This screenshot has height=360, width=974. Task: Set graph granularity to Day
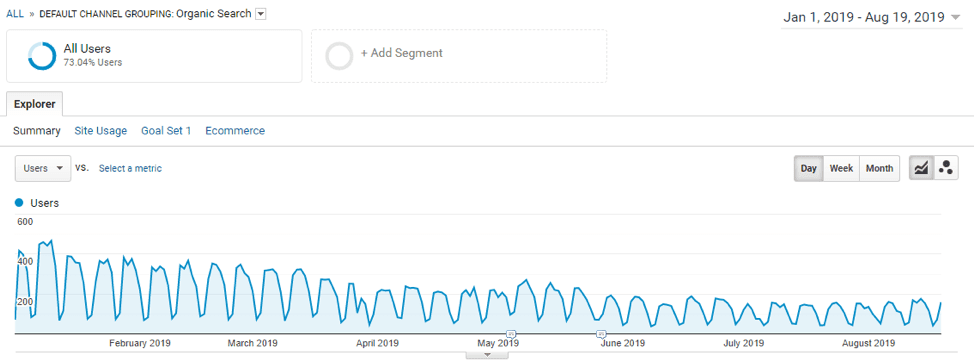[808, 168]
